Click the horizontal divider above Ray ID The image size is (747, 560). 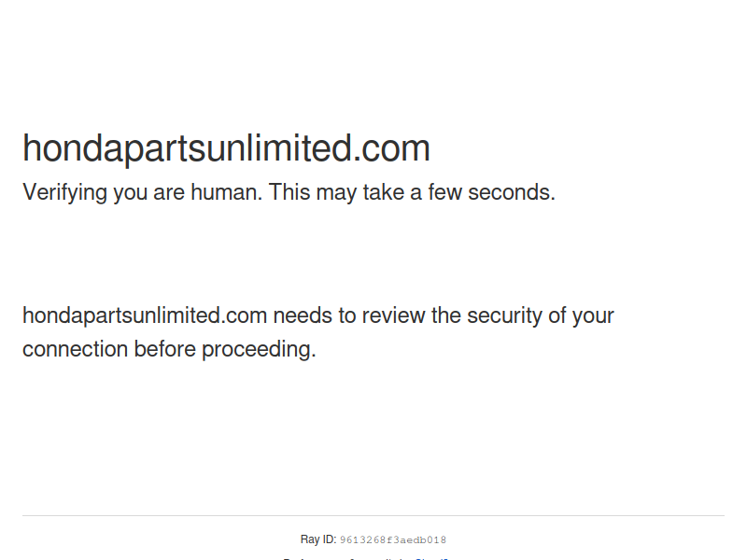373,515
